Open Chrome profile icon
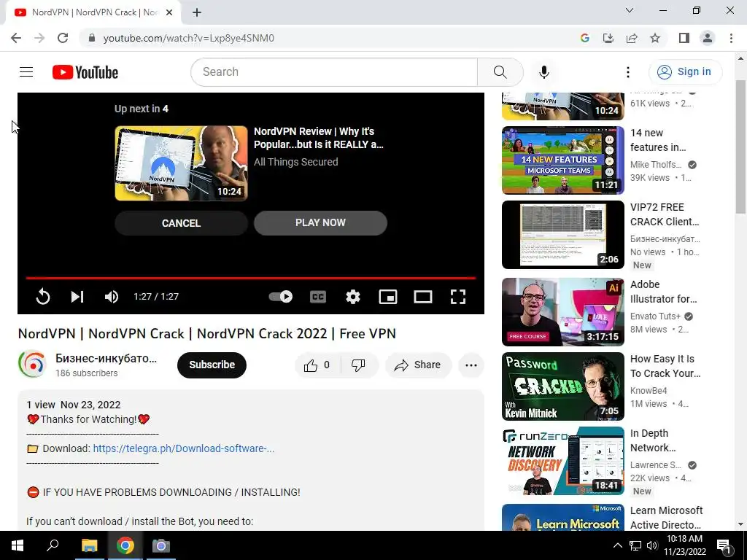 [708, 38]
